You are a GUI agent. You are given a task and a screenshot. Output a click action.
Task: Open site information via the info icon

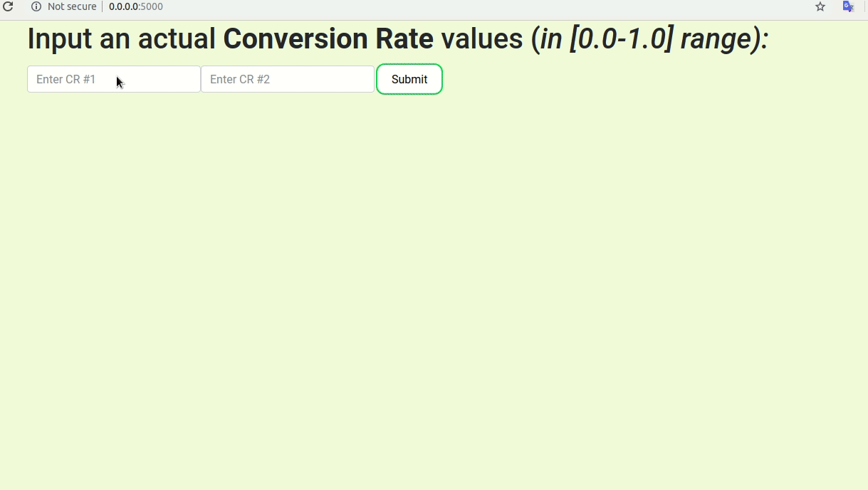tap(36, 6)
